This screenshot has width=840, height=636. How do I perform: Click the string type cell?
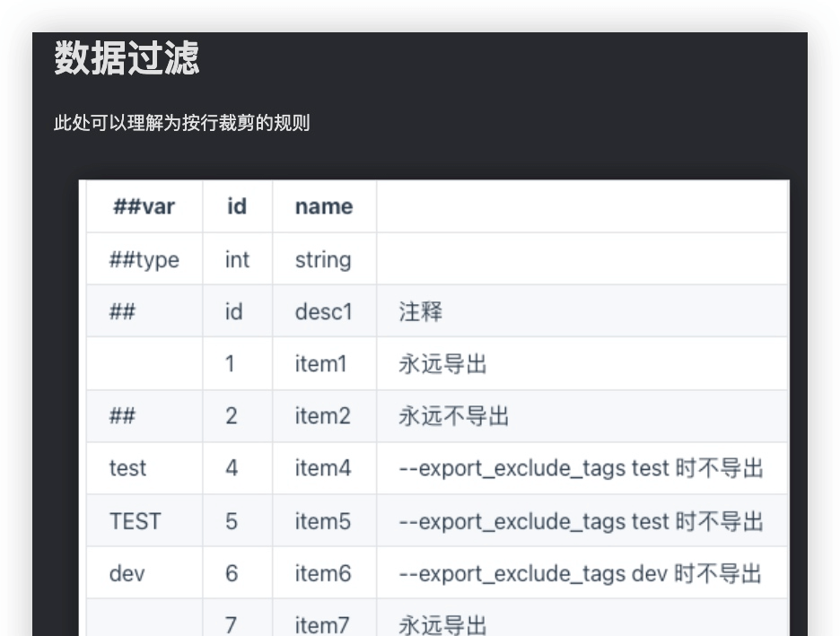click(324, 259)
